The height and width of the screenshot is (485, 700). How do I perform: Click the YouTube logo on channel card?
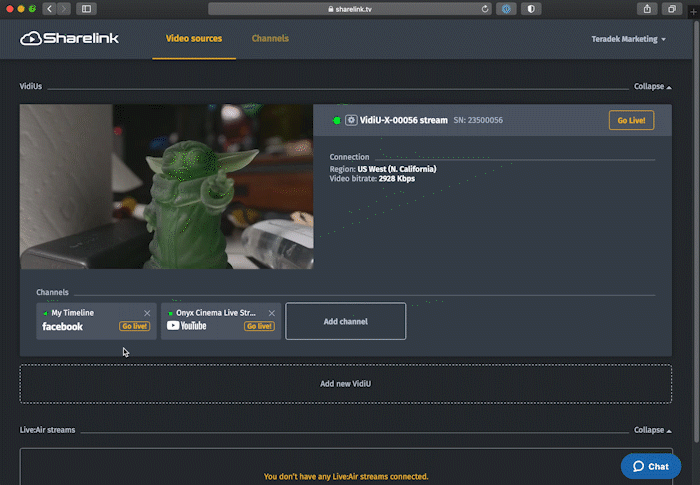[186, 326]
